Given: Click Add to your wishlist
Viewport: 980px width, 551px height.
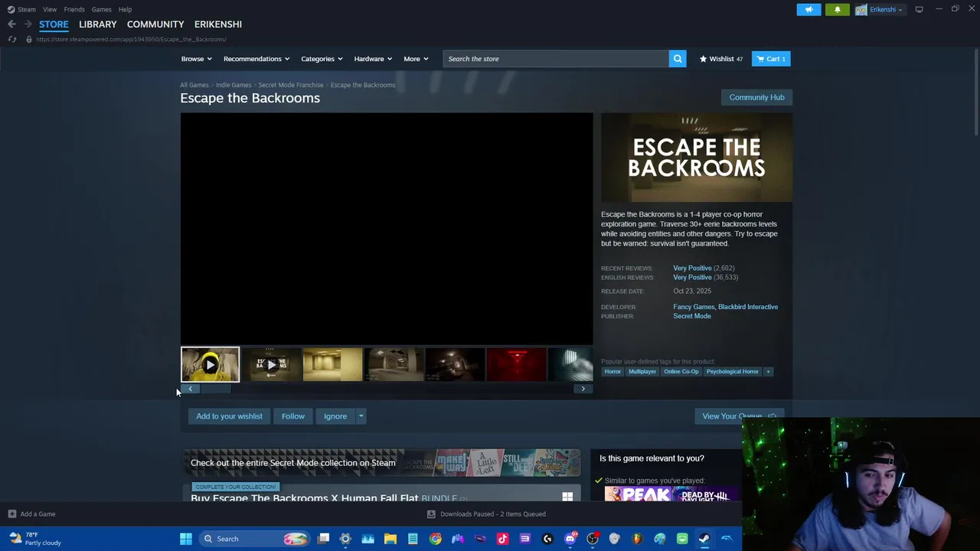Looking at the screenshot, I should pyautogui.click(x=229, y=416).
